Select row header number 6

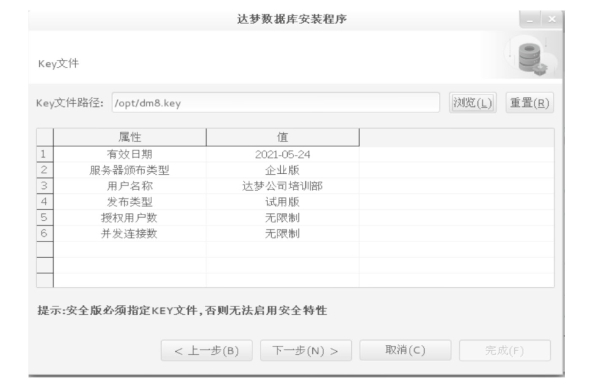click(45, 233)
